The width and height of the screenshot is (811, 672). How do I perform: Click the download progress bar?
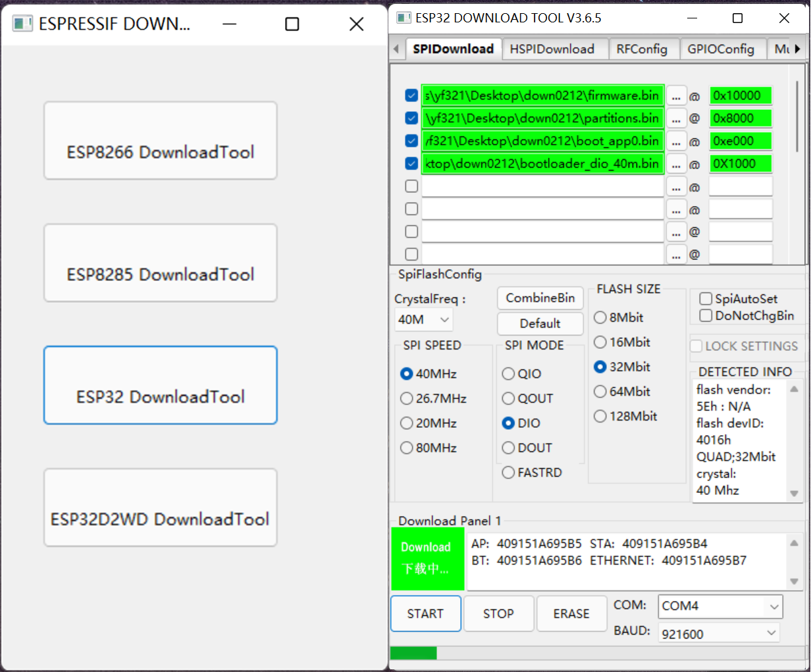tap(598, 653)
